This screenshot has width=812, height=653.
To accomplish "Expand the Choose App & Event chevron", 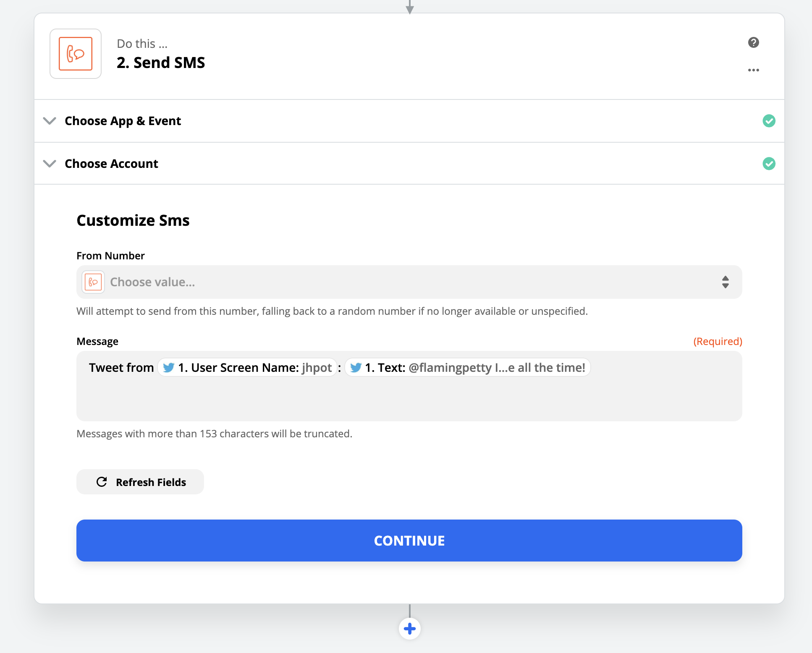I will click(50, 121).
